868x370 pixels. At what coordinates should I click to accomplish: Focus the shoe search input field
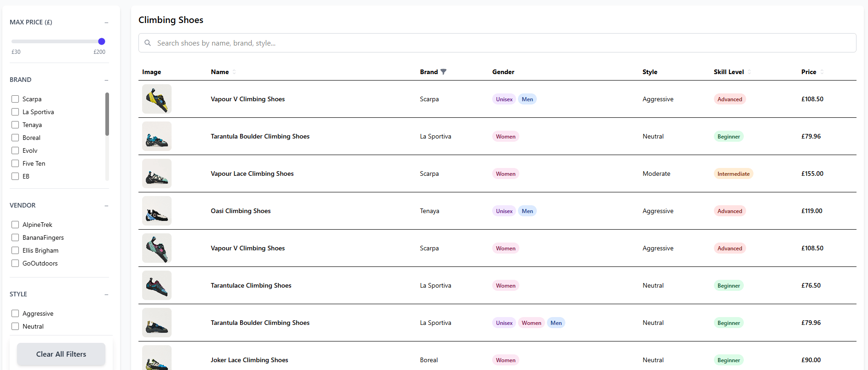click(x=497, y=43)
